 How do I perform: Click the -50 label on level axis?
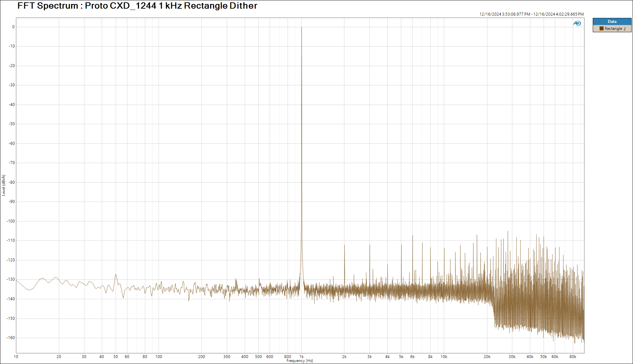12,124
